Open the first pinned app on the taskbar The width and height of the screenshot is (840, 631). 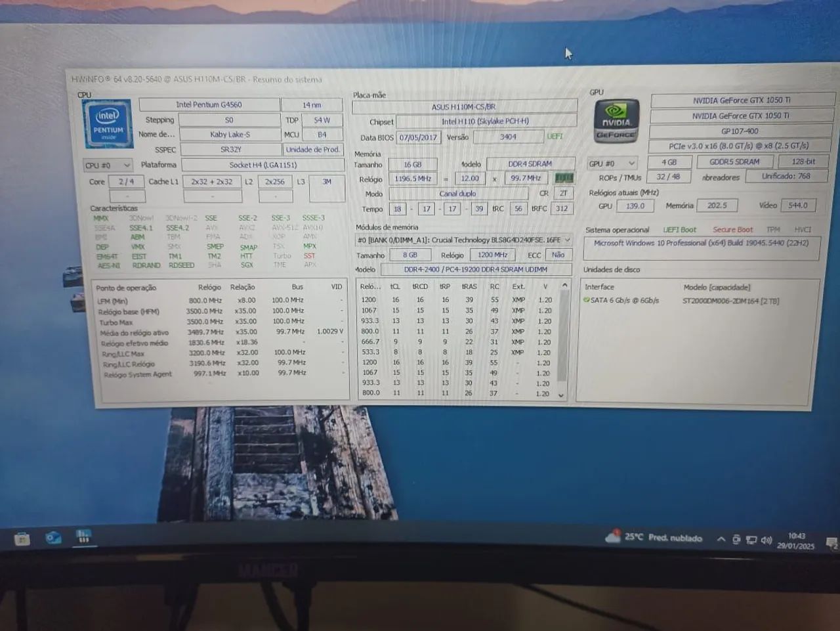point(22,537)
